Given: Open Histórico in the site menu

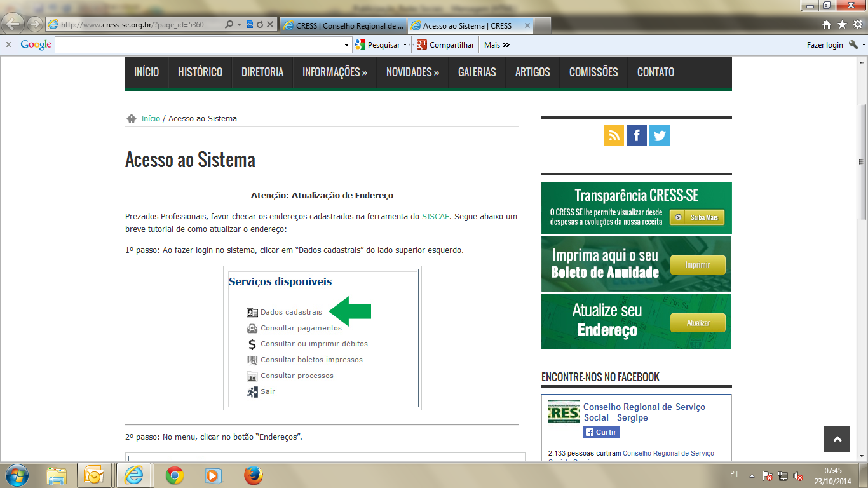Looking at the screenshot, I should click(200, 72).
